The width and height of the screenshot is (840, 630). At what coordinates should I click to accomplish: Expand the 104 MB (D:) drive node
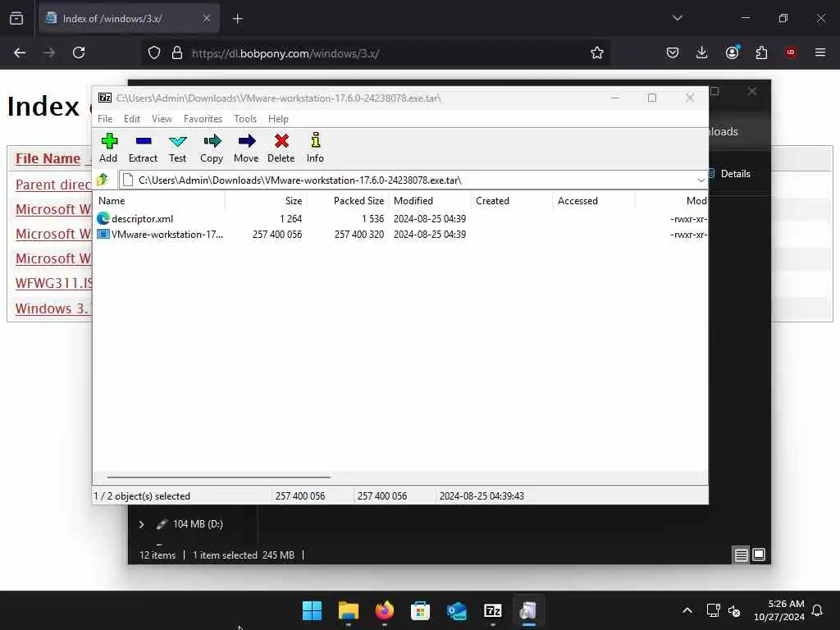coord(141,524)
